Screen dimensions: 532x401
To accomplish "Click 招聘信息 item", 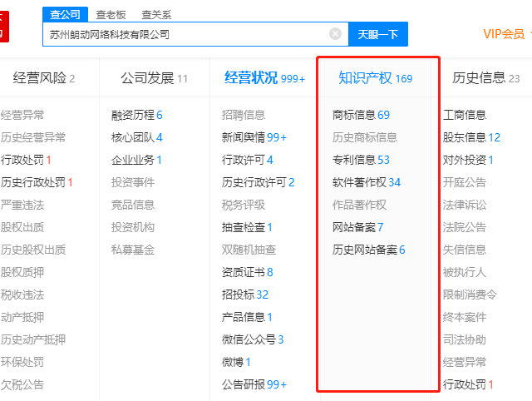I will pyautogui.click(x=244, y=115).
